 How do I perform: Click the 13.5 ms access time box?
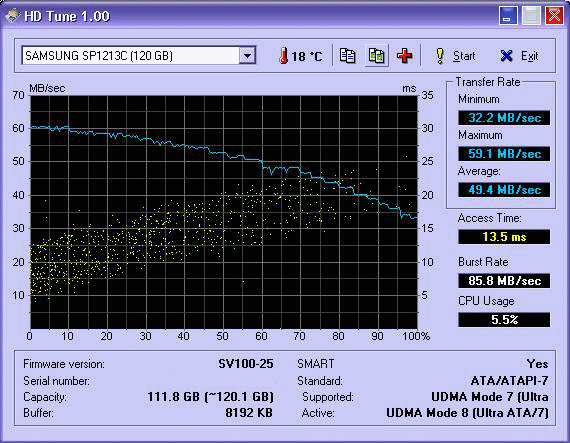(x=504, y=237)
